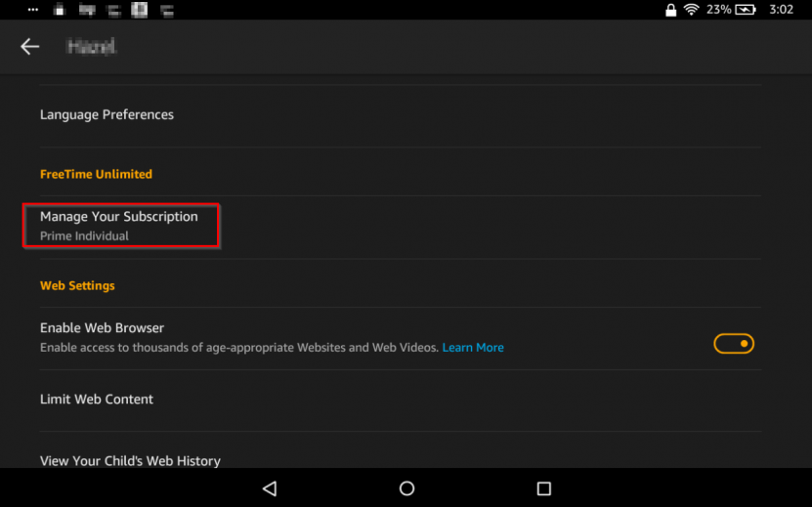Open Language Preferences
Viewport: 812px width, 507px height.
(x=107, y=114)
